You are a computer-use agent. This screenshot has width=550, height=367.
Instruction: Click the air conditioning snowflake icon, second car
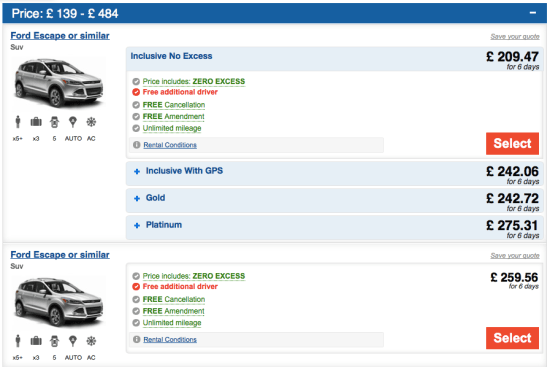click(91, 341)
